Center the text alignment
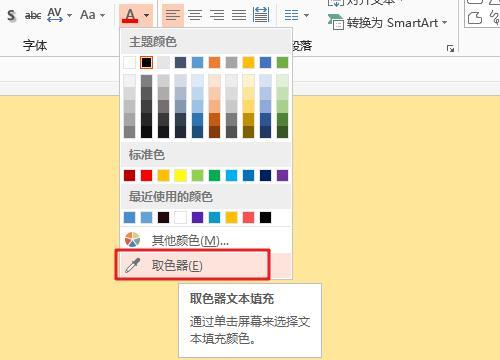The width and height of the screenshot is (500, 360). coord(195,15)
